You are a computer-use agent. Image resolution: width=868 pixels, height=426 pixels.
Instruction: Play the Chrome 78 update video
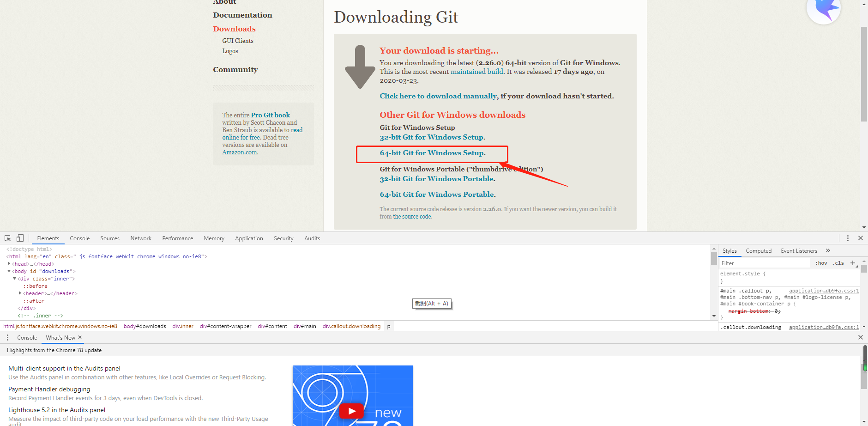click(x=352, y=411)
